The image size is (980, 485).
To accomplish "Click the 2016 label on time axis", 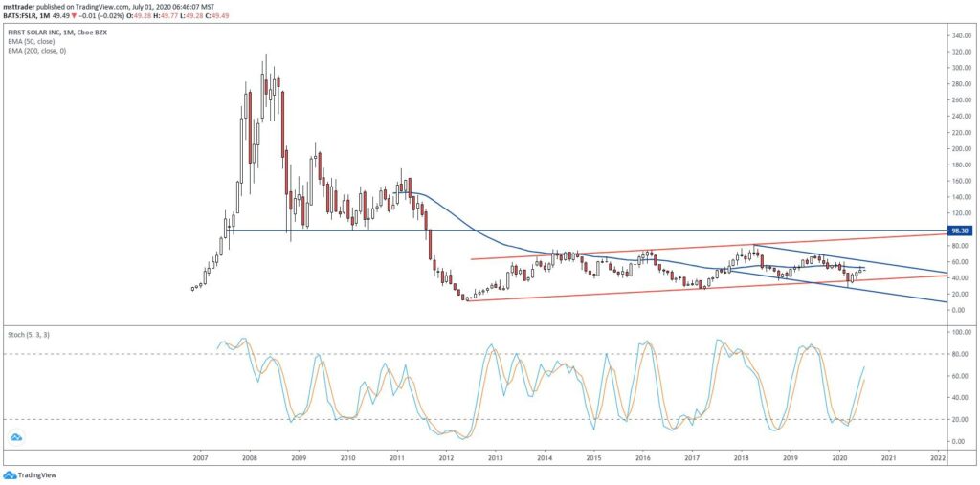I will coord(642,457).
